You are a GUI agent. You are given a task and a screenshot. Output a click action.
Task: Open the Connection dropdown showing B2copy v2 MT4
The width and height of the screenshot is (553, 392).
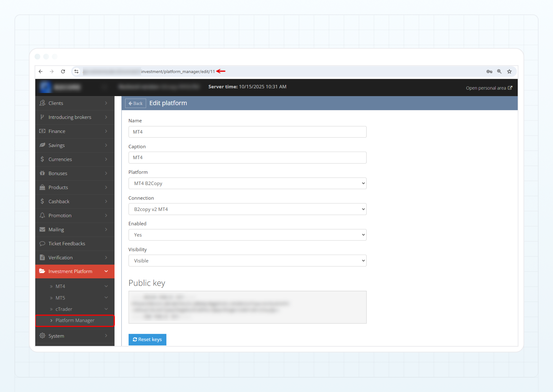pyautogui.click(x=247, y=209)
